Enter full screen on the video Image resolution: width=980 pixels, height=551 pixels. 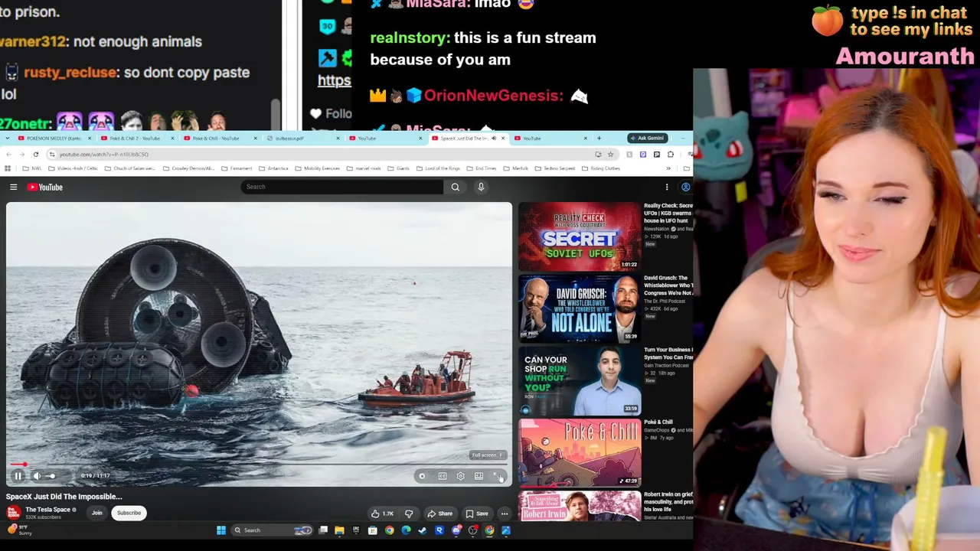497,476
